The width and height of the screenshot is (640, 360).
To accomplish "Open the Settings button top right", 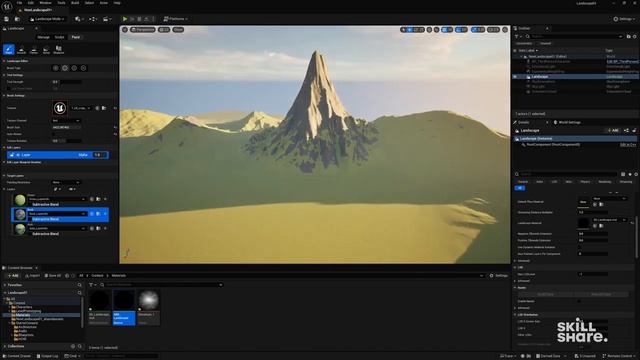I will [625, 19].
